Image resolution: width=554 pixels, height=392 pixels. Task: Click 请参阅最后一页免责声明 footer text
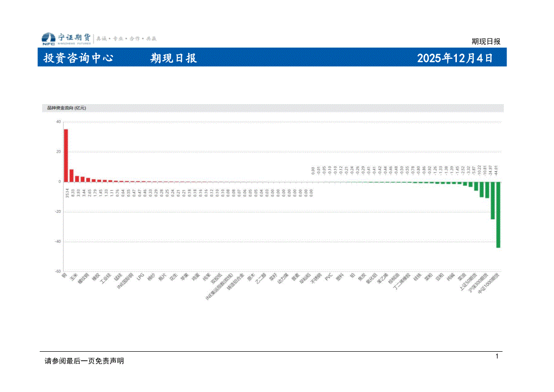coord(84,361)
